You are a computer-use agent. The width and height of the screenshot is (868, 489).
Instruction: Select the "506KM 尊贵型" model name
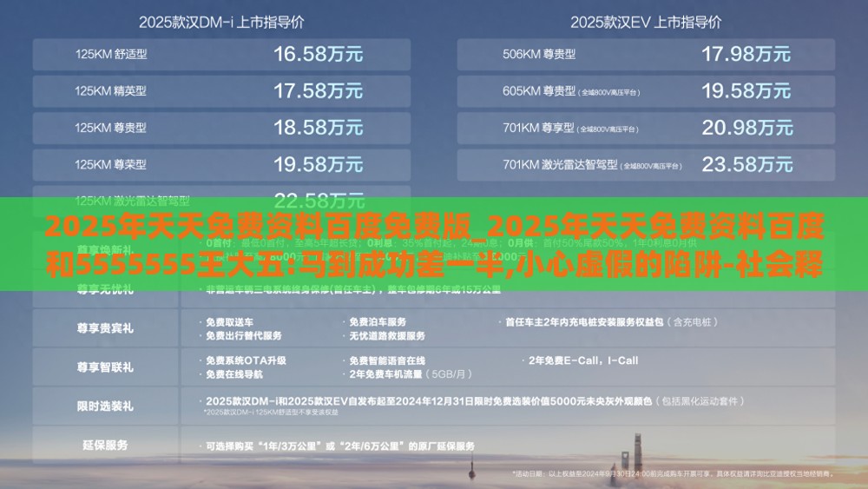coord(539,54)
